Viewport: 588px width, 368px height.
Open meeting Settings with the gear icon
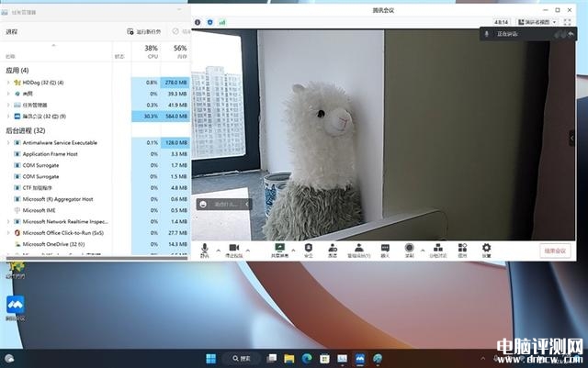(486, 250)
